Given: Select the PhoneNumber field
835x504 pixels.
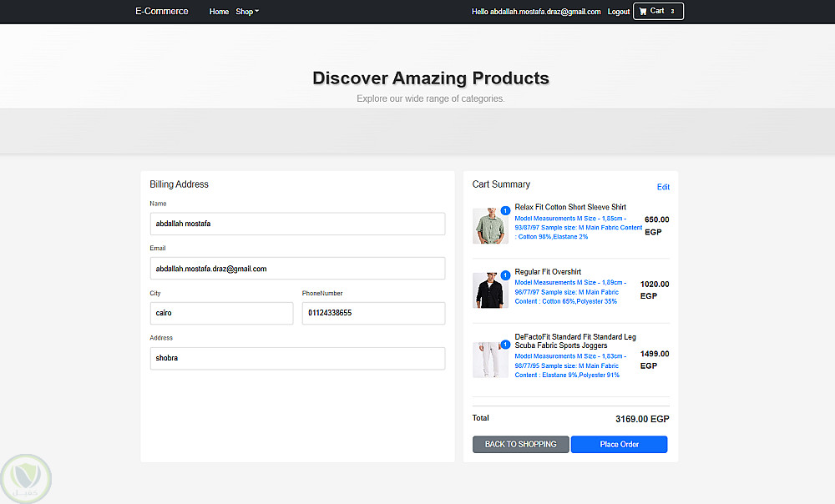Looking at the screenshot, I should click(x=373, y=313).
